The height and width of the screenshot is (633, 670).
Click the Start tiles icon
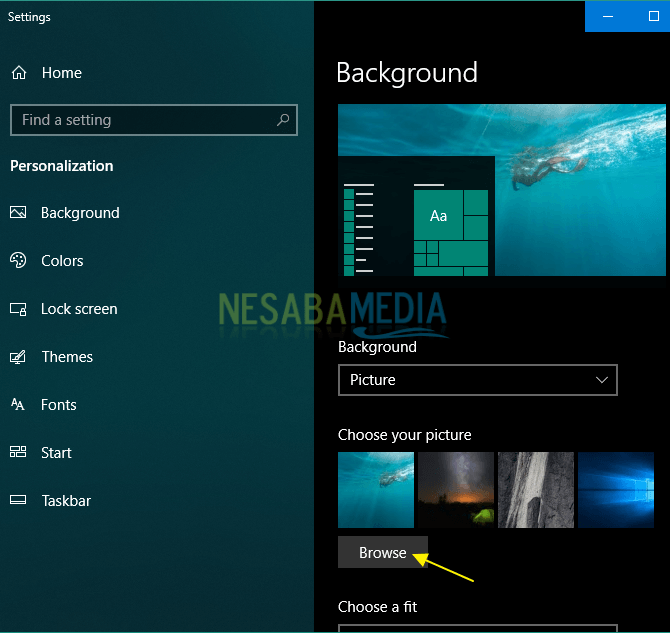(x=18, y=452)
